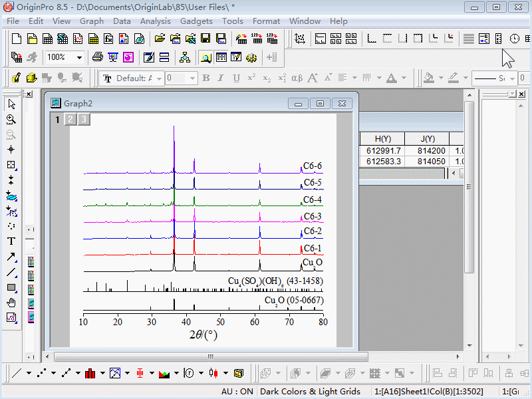Screen dimensions: 532x399
Task: Choose the Rectangle drawing tool
Action: 11,287
